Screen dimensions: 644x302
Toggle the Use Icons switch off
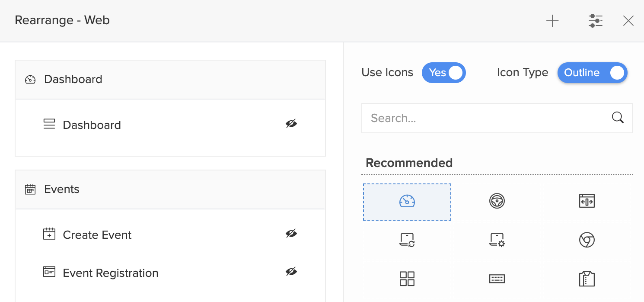pos(444,73)
